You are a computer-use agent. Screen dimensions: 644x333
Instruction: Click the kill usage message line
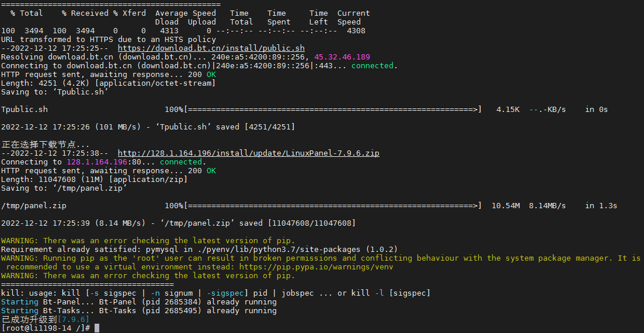click(x=215, y=293)
